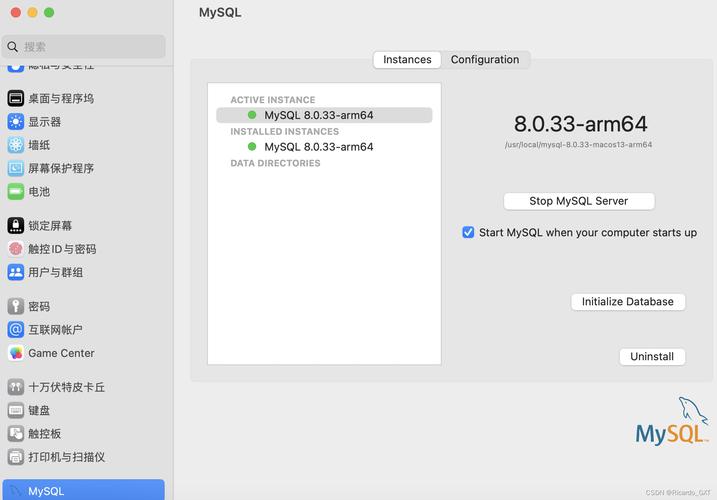Image resolution: width=717 pixels, height=500 pixels.
Task: Click the 8.0.33-arm64 version heading
Action: (580, 124)
